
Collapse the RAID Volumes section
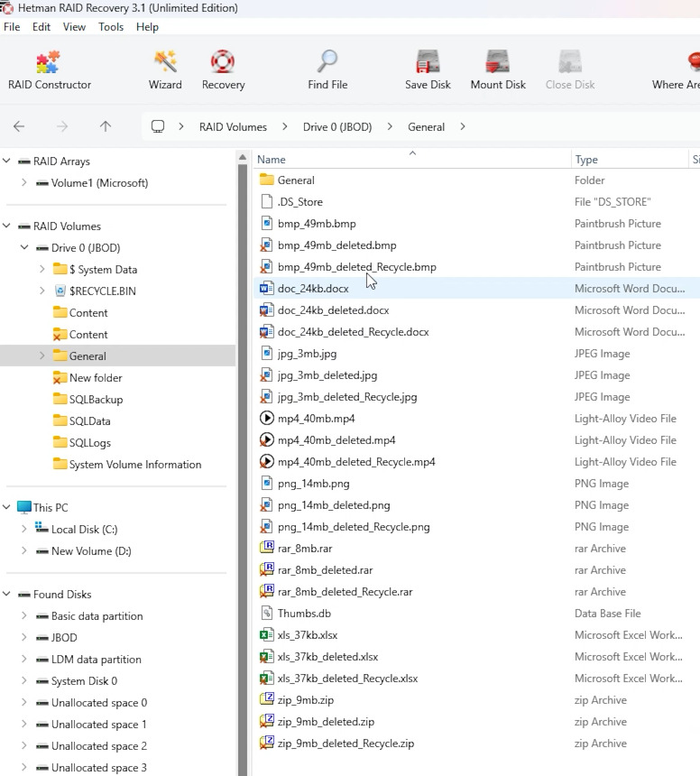click(x=6, y=226)
